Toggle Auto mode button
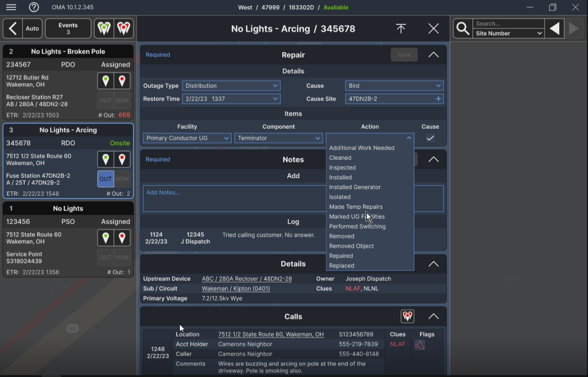588x377 pixels. click(x=32, y=29)
